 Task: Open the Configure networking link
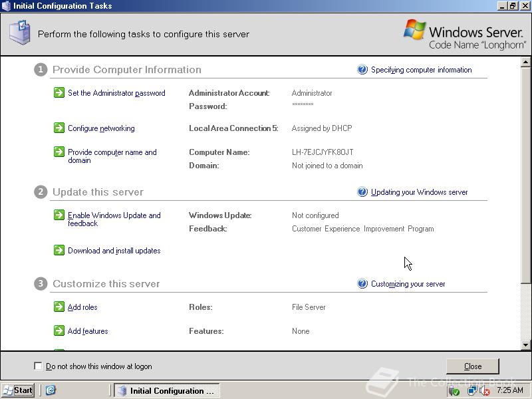point(101,128)
